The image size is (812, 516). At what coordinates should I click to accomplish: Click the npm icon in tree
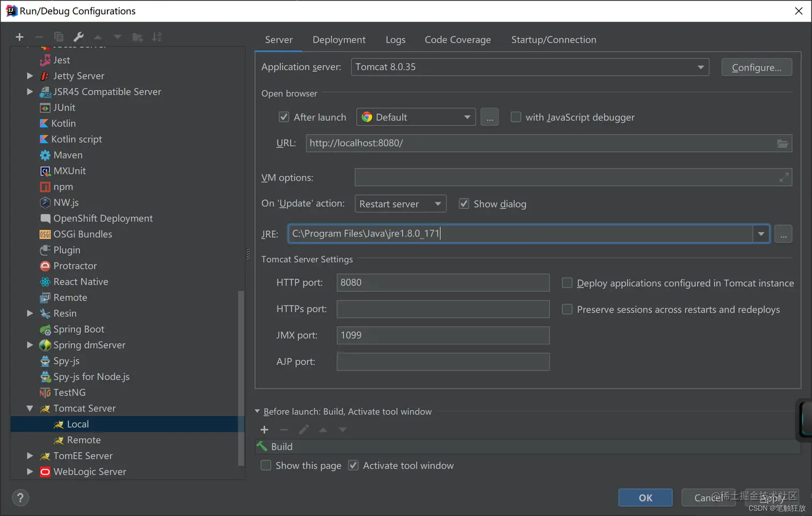pyautogui.click(x=45, y=187)
